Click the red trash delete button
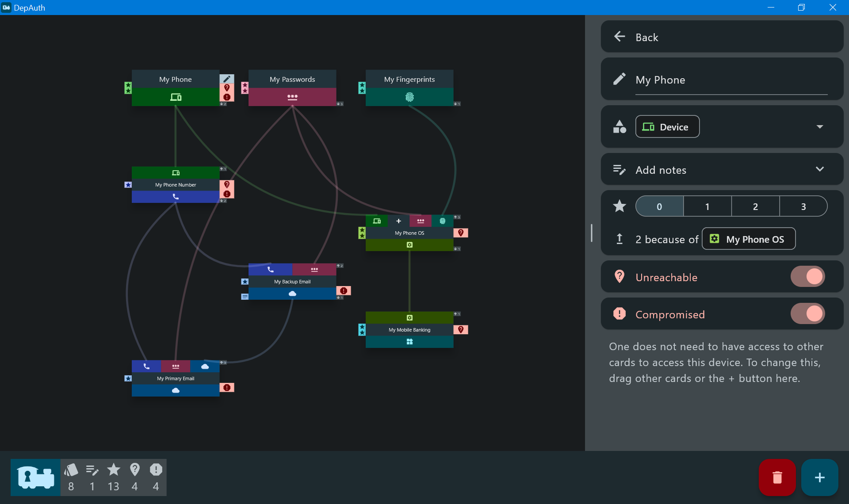Image resolution: width=849 pixels, height=504 pixels. coord(777,477)
